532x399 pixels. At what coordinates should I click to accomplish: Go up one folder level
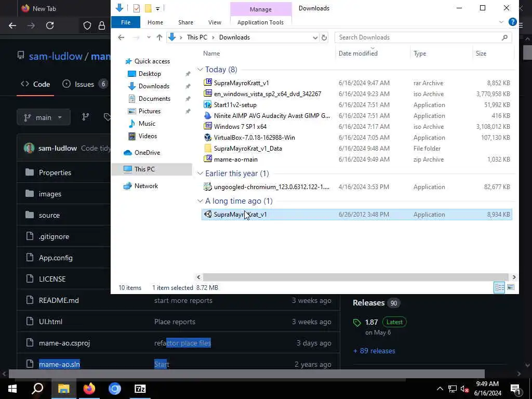159,37
